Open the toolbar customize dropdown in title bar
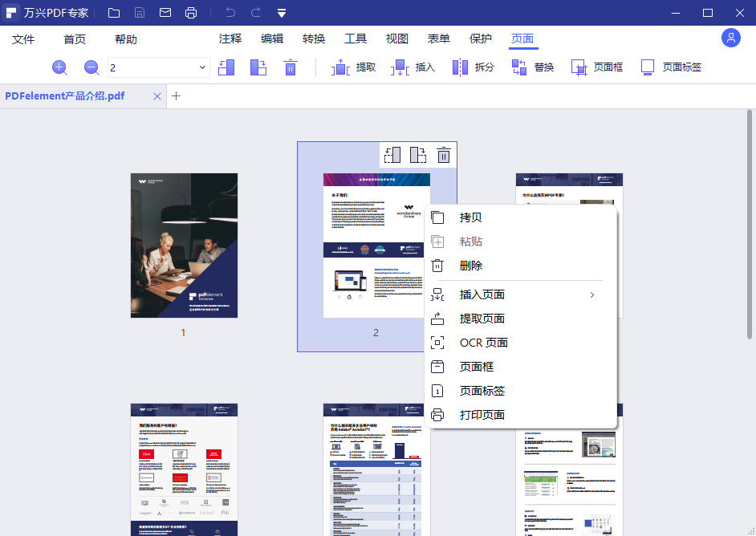756x536 pixels. point(281,12)
